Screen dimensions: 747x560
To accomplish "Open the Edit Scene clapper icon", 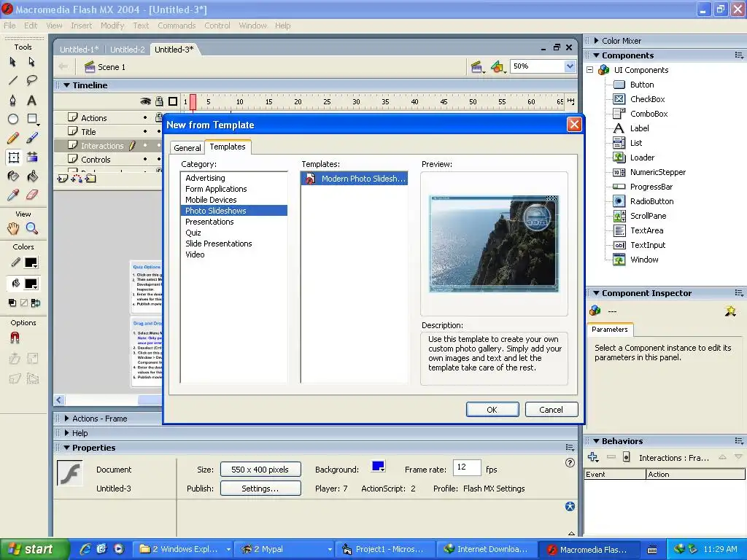I will coord(477,67).
